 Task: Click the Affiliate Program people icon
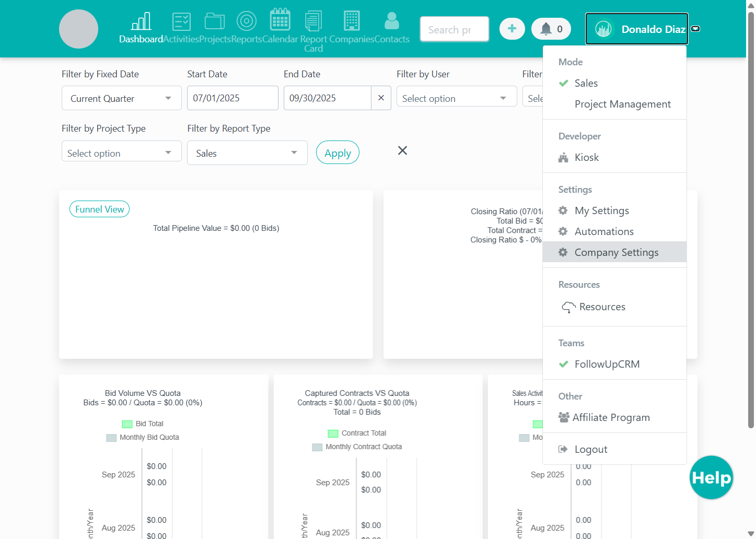(564, 417)
